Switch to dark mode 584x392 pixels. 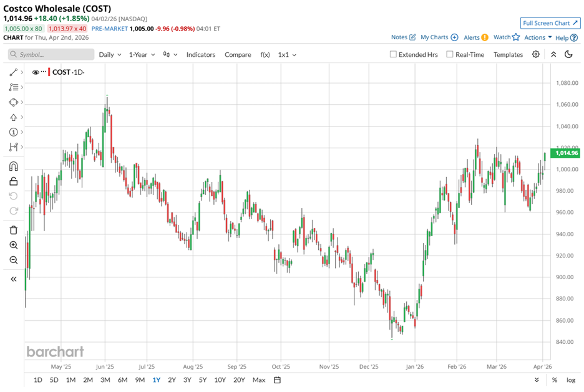click(x=568, y=54)
